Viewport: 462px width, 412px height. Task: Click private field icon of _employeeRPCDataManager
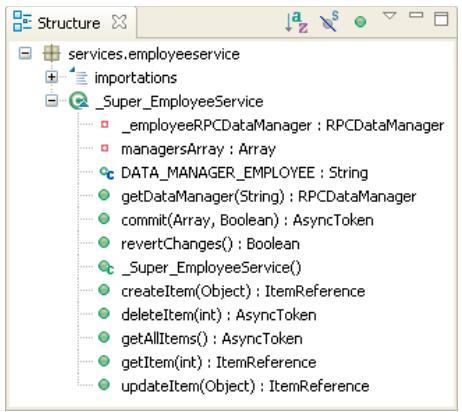[x=105, y=124]
